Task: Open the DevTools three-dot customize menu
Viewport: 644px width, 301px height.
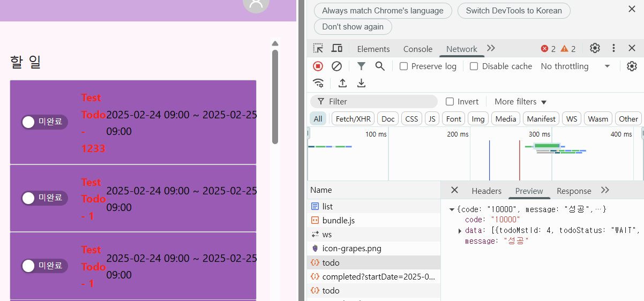Action: [x=614, y=48]
